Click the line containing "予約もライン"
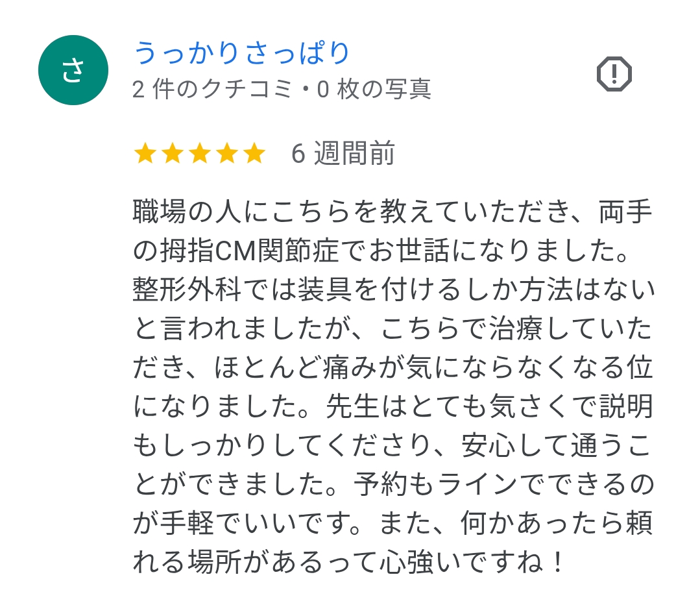The image size is (700, 603). point(392,485)
